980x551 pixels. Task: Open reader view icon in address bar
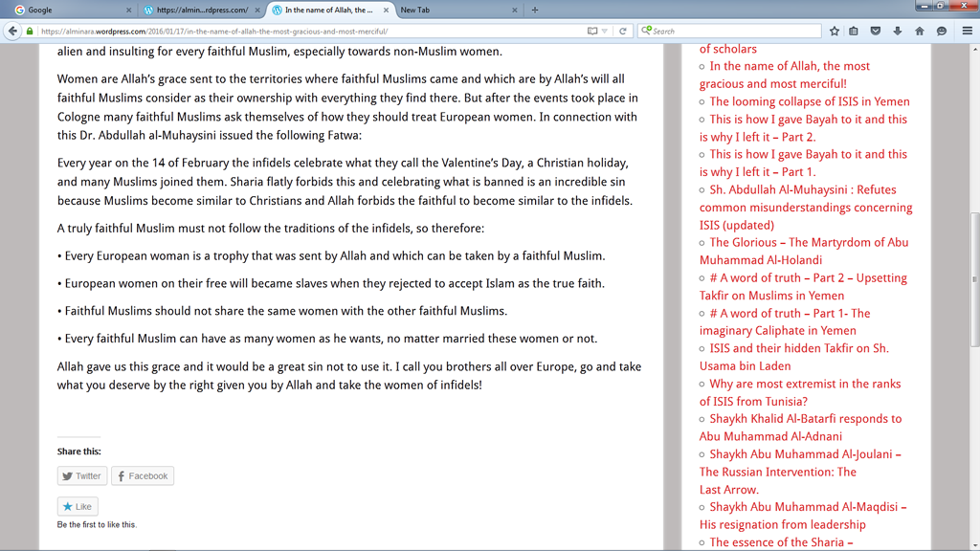tap(591, 31)
